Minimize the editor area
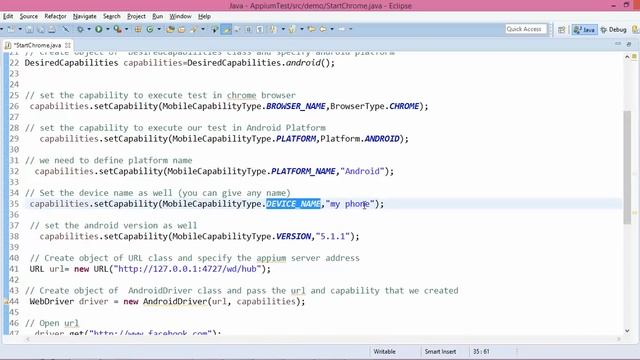Screen dimensions: 640x360 [x=618, y=44]
